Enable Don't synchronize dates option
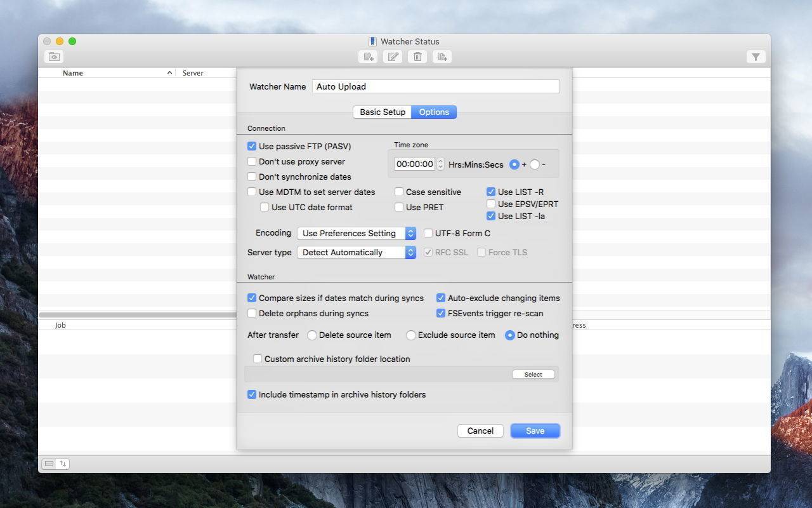This screenshot has height=508, width=812. [x=252, y=177]
